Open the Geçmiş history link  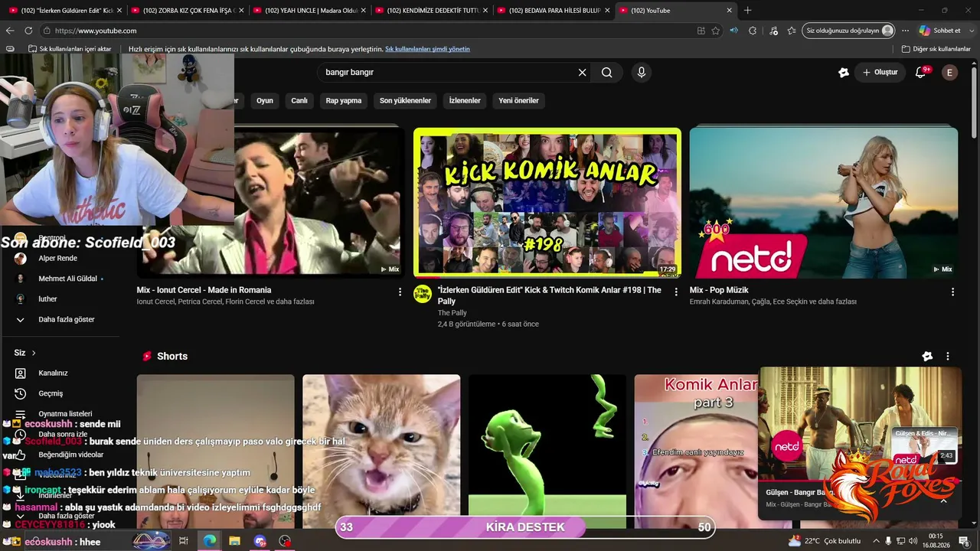51,393
